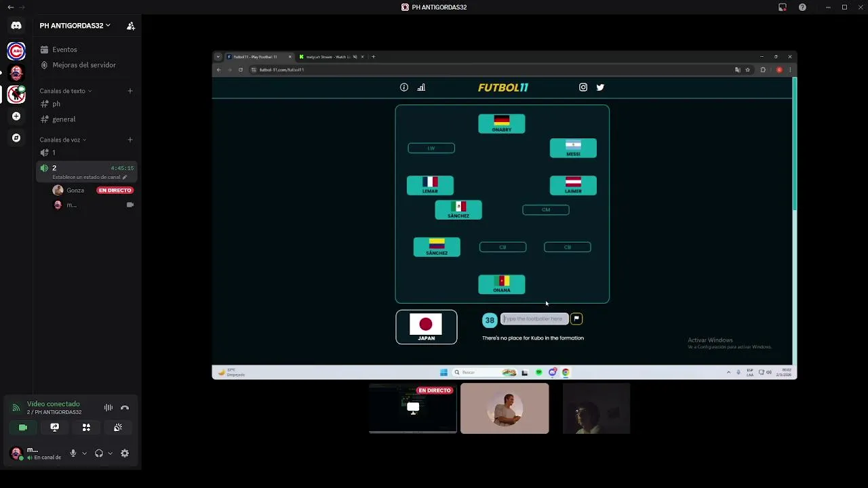Open user settings gear icon
This screenshot has width=868, height=488.
pos(125,453)
